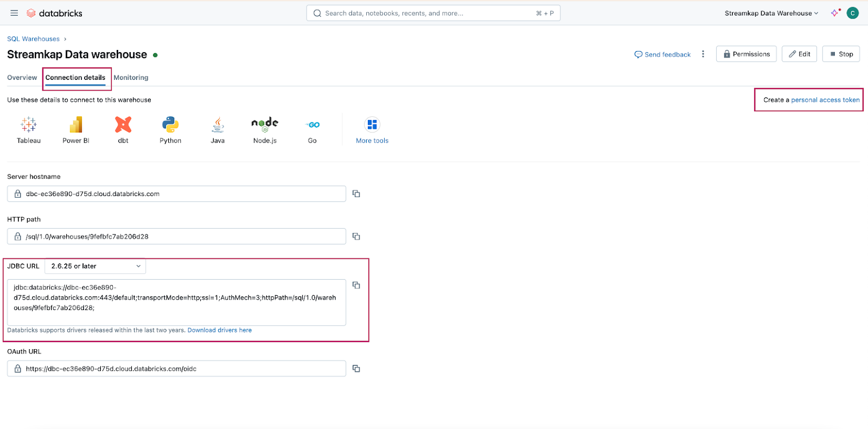
Task: Open the Streamkap Data Warehouse workspace switcher
Action: [x=771, y=13]
